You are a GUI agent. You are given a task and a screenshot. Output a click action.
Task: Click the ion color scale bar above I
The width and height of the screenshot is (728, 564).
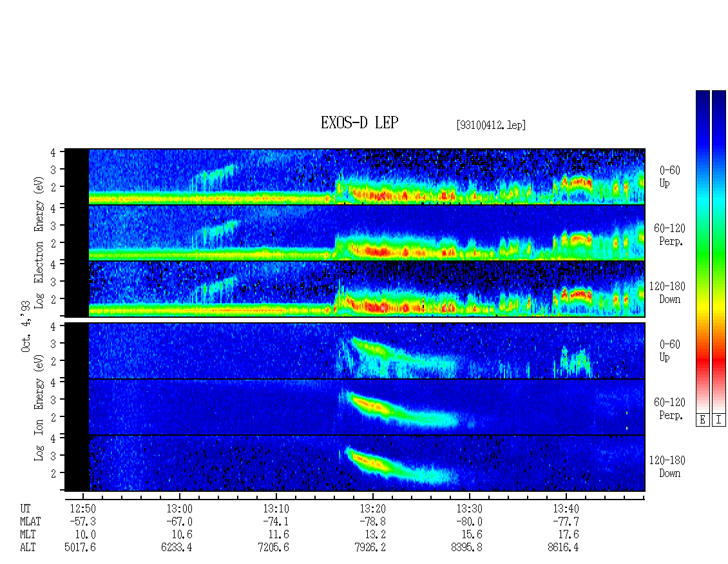point(719,251)
